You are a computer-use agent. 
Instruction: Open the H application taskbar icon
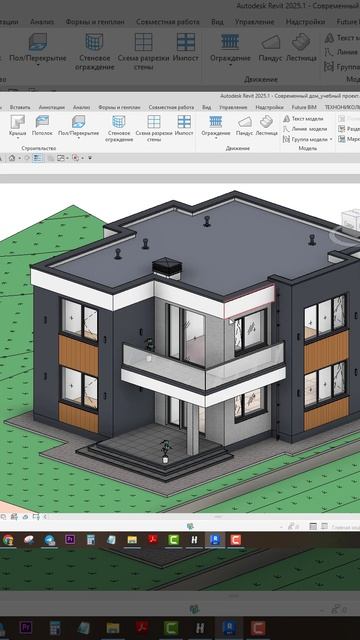click(194, 540)
